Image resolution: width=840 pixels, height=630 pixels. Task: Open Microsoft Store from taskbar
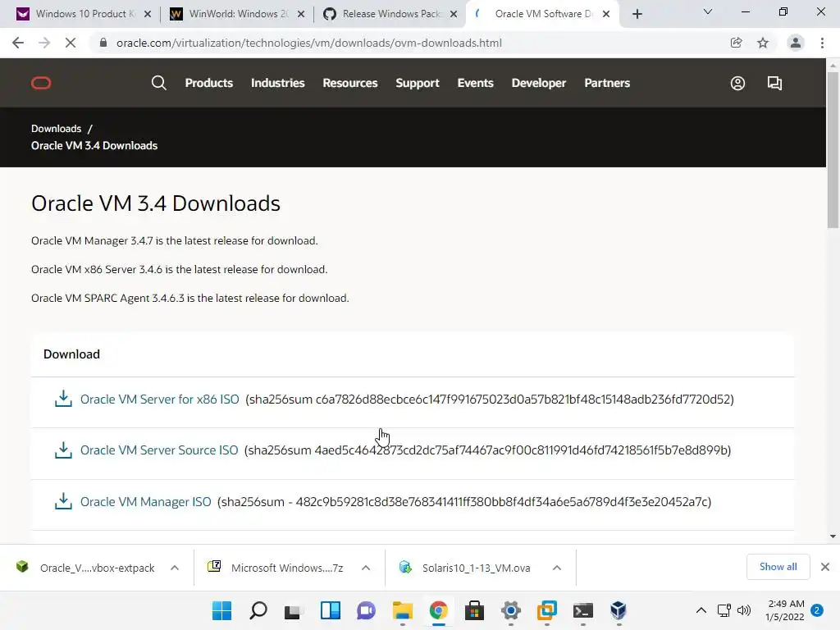[474, 610]
